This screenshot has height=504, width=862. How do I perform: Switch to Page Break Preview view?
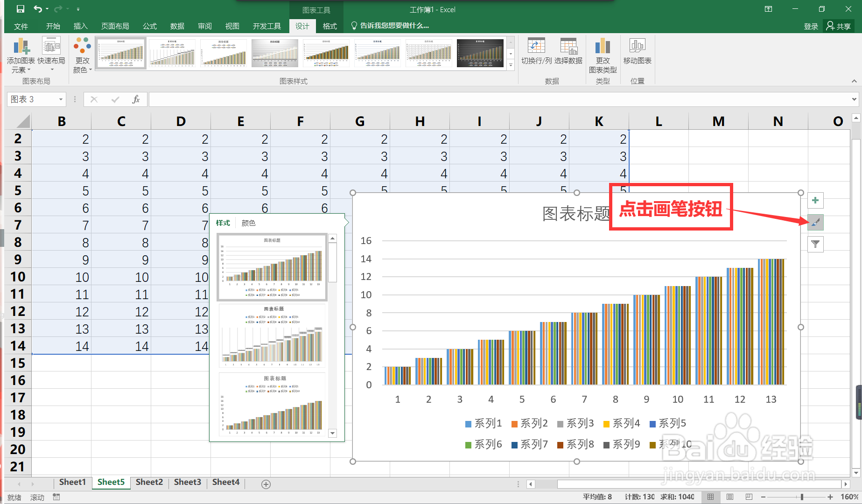click(749, 497)
